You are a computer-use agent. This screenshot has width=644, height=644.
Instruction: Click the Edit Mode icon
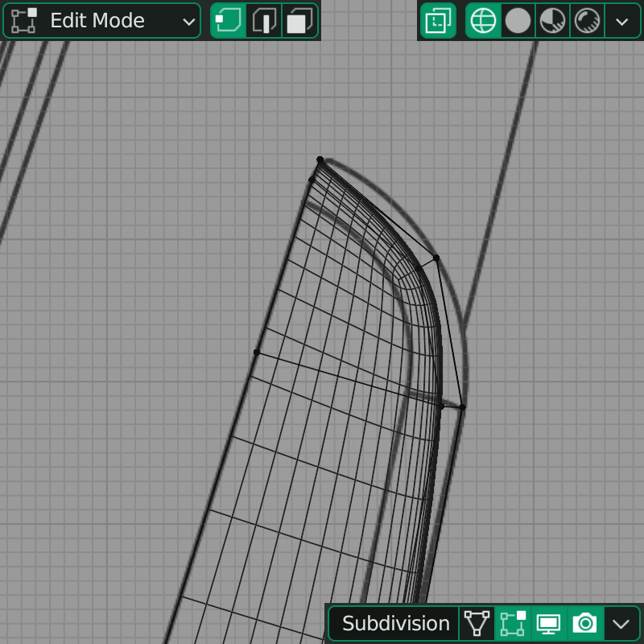point(24,21)
